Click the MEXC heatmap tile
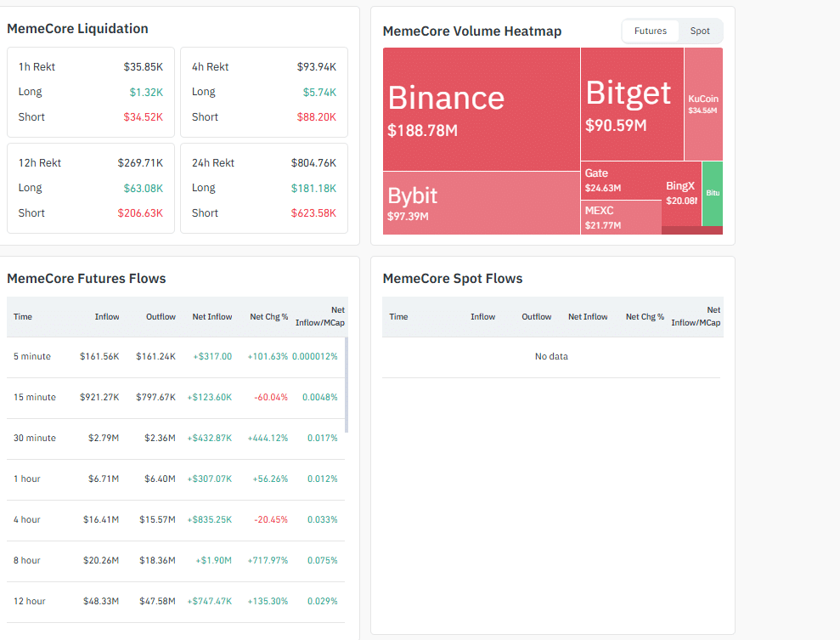Viewport: 840px width, 640px height. tap(621, 218)
